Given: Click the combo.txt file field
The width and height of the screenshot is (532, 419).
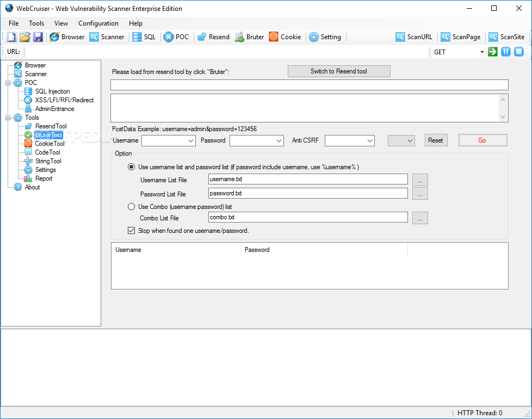Looking at the screenshot, I should (x=308, y=217).
